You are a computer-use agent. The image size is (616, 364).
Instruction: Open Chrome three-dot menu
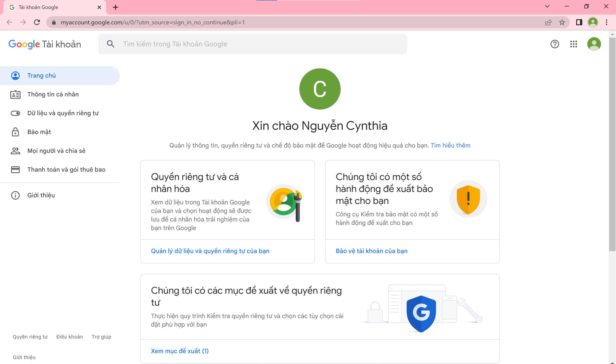coord(606,22)
